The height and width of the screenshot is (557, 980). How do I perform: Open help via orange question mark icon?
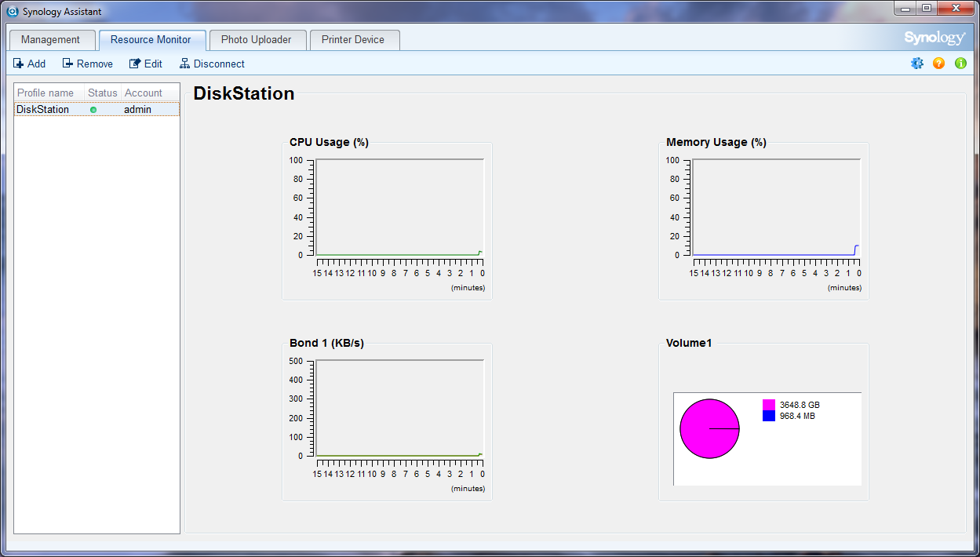(939, 64)
